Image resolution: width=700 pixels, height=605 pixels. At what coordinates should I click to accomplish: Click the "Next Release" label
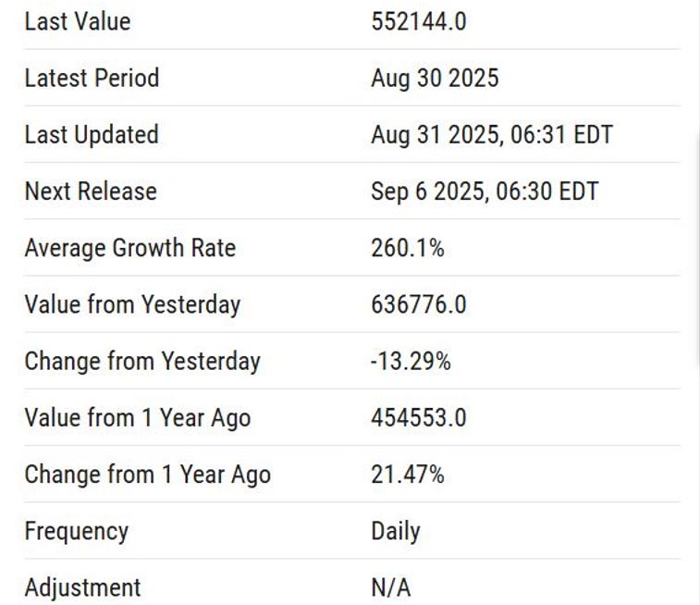click(91, 191)
